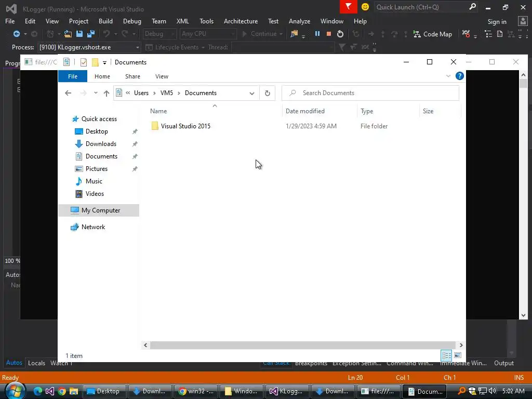
Task: Click VM5 in the address breadcrumb
Action: pos(167,93)
